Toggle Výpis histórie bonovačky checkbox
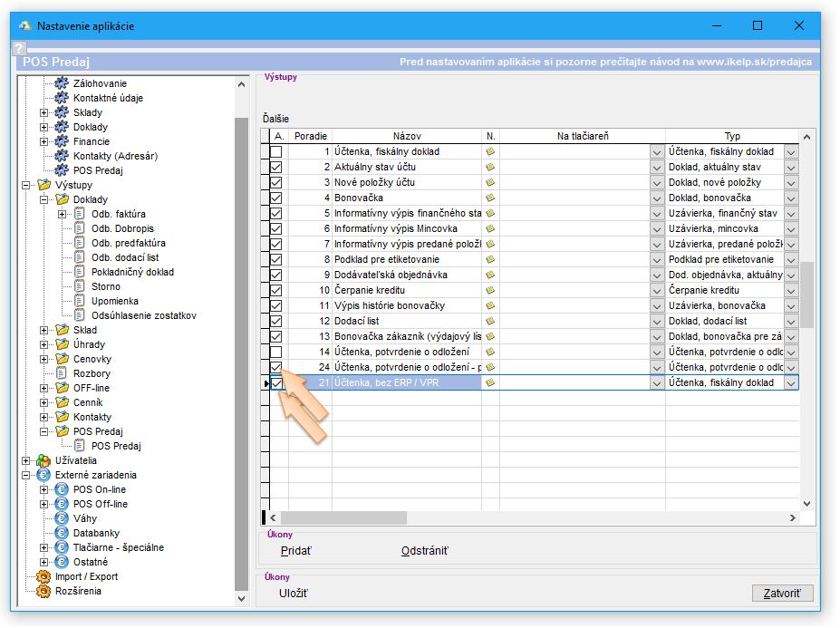Screen dimensions: 840x628 pyautogui.click(x=275, y=305)
